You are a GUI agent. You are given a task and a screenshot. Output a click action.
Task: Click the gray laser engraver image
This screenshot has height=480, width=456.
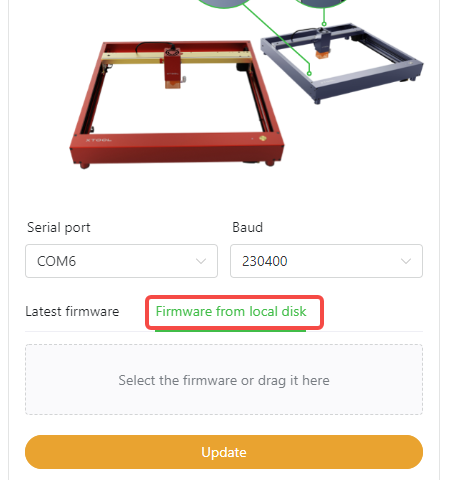tap(342, 63)
